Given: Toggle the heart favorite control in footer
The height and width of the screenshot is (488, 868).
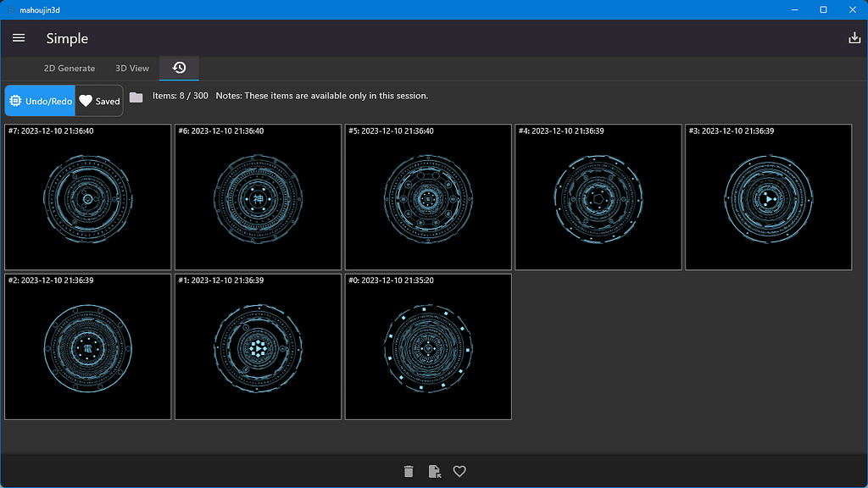Looking at the screenshot, I should coord(459,471).
